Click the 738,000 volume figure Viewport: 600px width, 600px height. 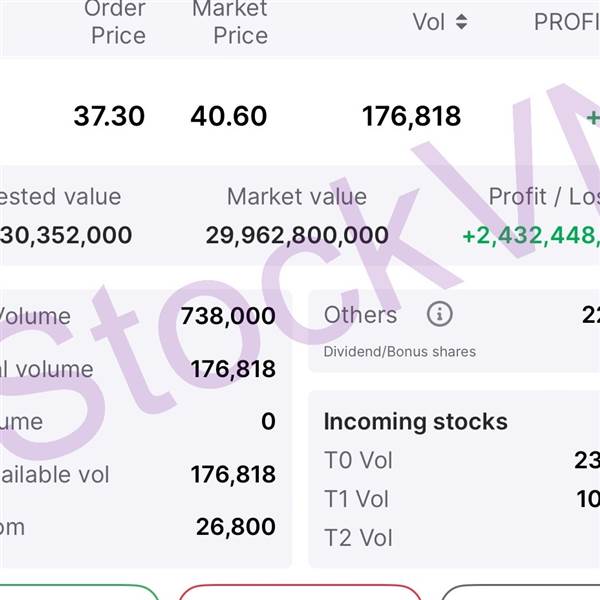[x=228, y=317]
